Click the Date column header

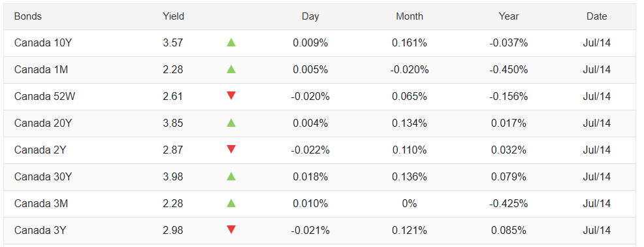click(597, 16)
